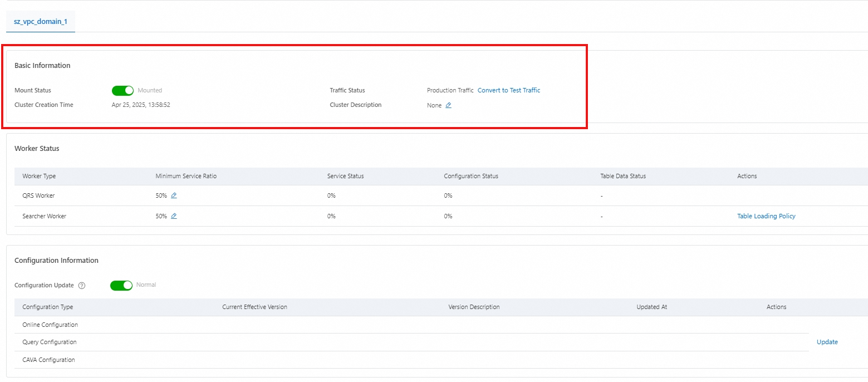Click the Normal status label
This screenshot has width=868, height=382.
[146, 285]
